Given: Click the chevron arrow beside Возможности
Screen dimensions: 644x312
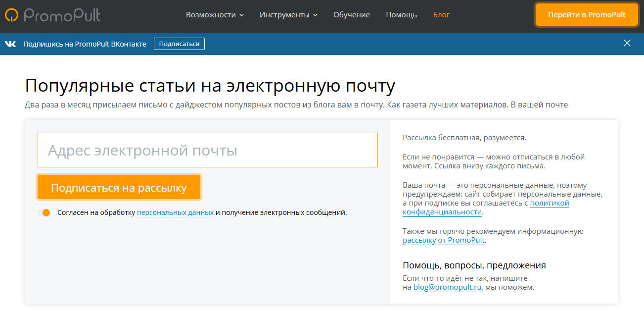Looking at the screenshot, I should (242, 15).
